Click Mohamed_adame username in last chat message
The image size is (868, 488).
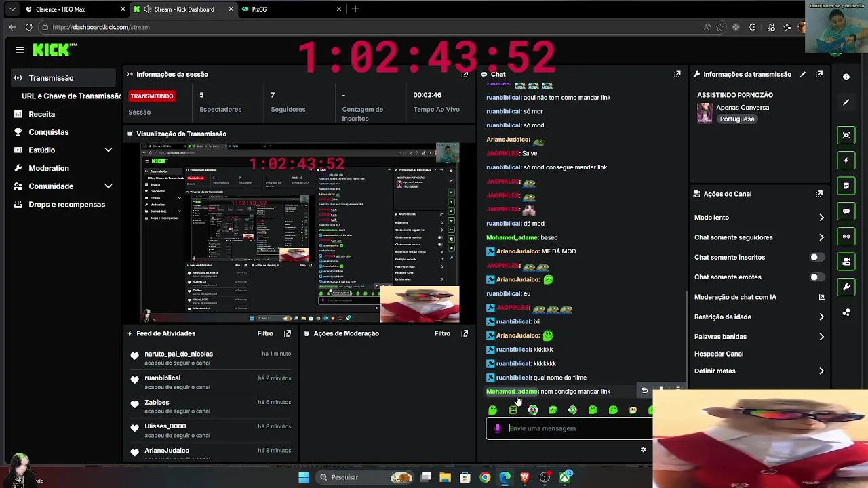pos(512,392)
